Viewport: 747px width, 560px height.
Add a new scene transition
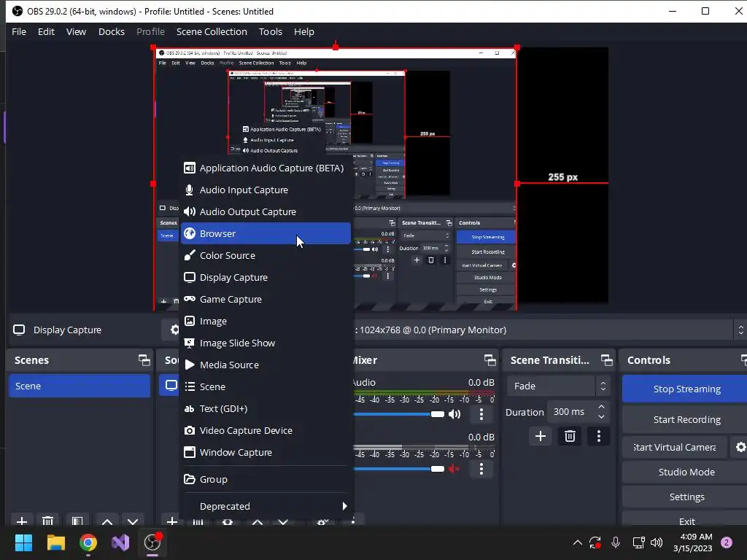(541, 436)
